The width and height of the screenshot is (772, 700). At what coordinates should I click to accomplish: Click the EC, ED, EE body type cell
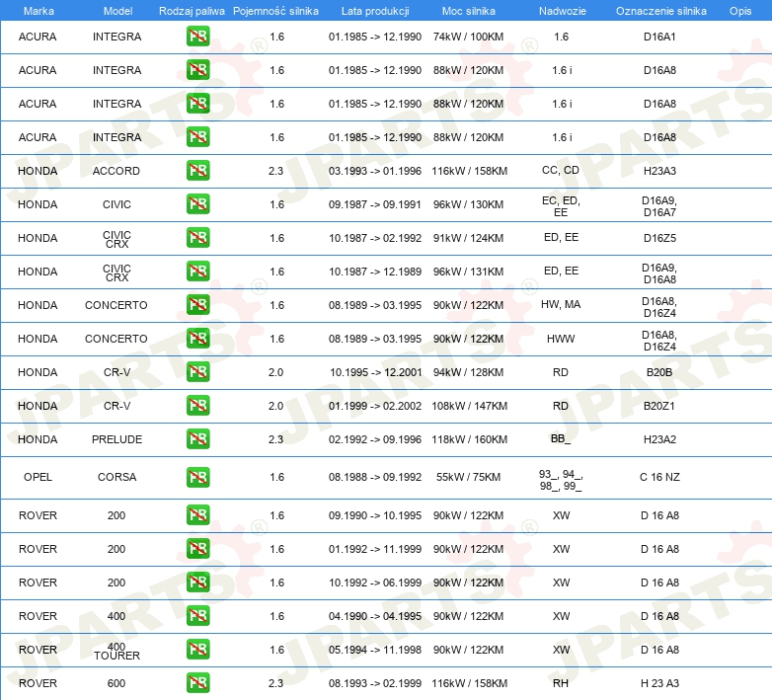[561, 206]
